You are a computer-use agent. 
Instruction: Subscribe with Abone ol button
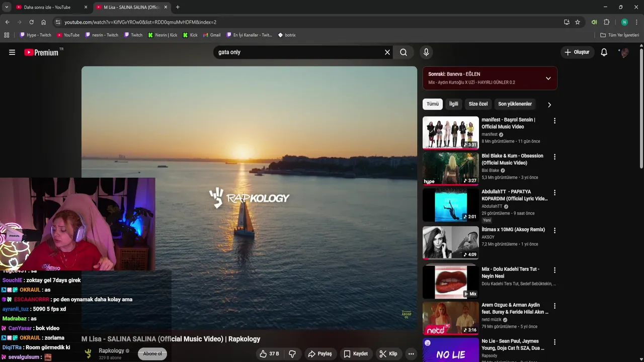[x=152, y=354]
